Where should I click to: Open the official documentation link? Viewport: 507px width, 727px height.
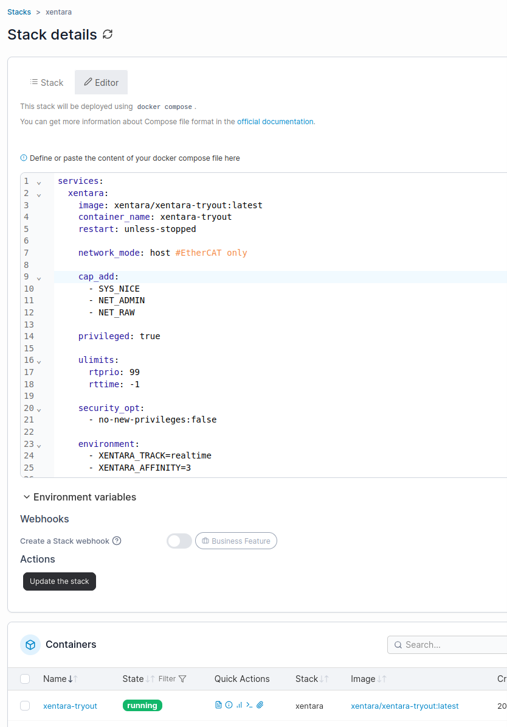(275, 121)
